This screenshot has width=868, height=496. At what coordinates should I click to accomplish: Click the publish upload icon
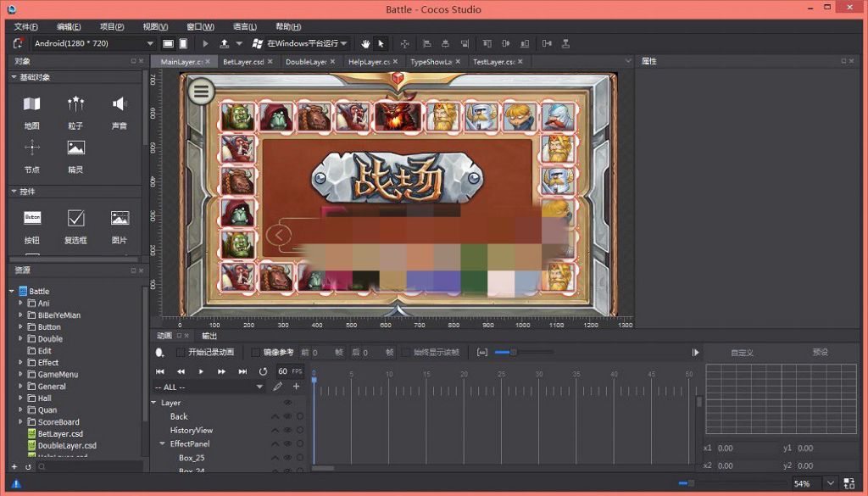(224, 43)
